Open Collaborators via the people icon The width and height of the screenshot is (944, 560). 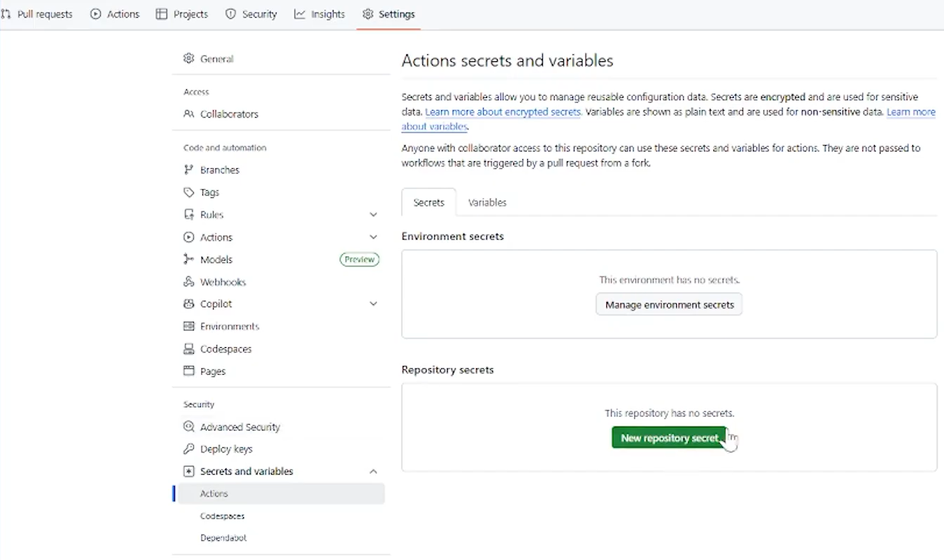pyautogui.click(x=188, y=114)
